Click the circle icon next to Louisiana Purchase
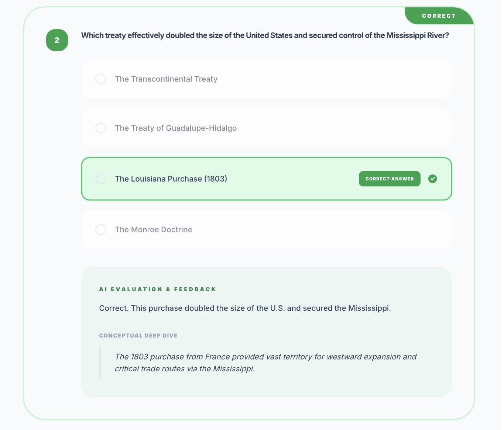The image size is (504, 430). [x=100, y=179]
